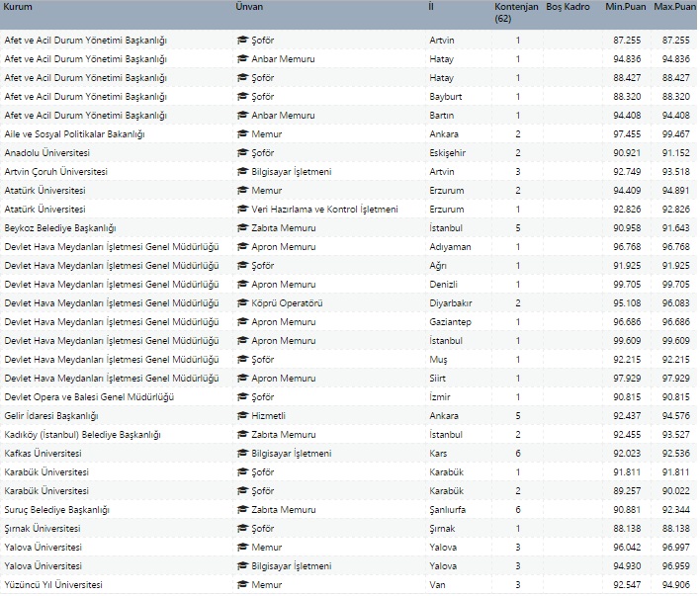Sort by the Boş Kadro column header
The height and width of the screenshot is (596, 700).
click(x=568, y=7)
